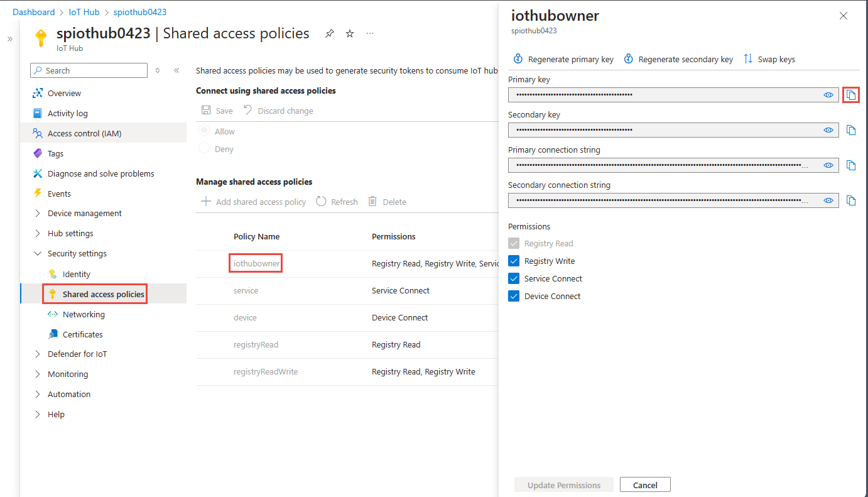Open the iothubowner policy link
This screenshot has width=868, height=497.
[256, 264]
